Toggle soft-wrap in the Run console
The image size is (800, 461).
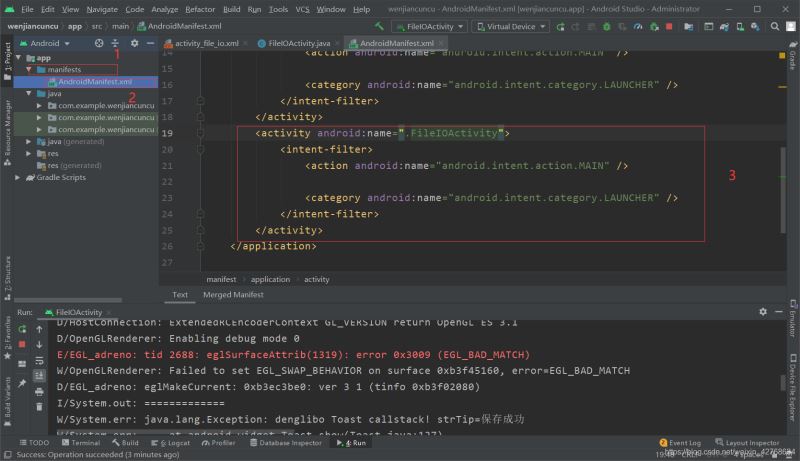click(41, 361)
